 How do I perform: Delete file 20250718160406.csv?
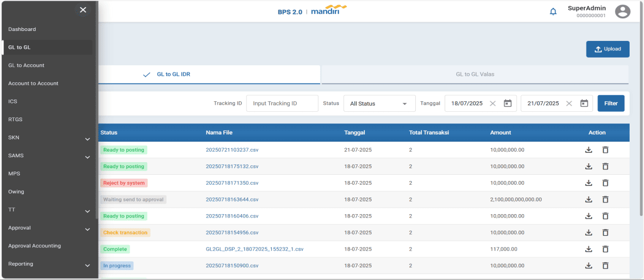605,216
